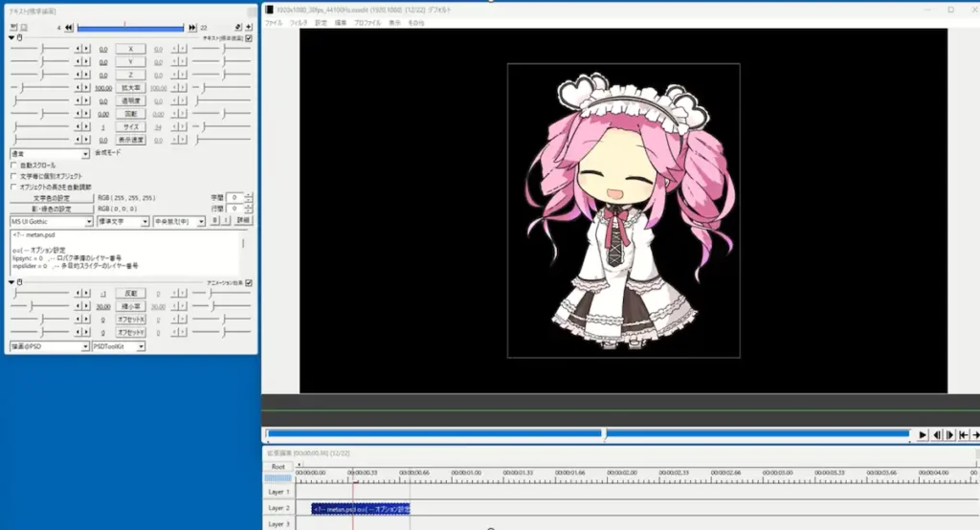Enable 自動スクロール checkbox
Image resolution: width=980 pixels, height=530 pixels.
[x=13, y=165]
